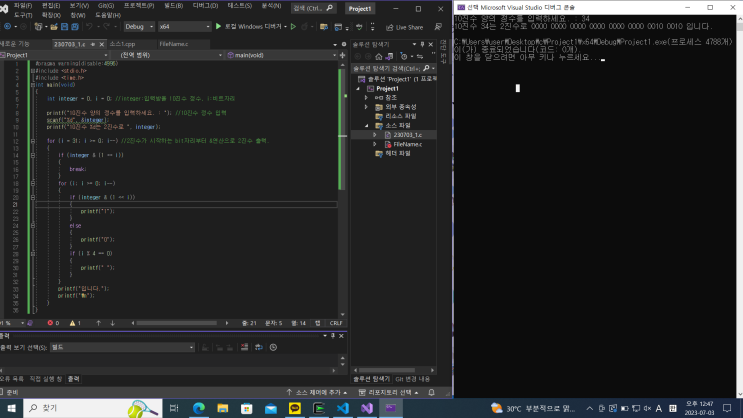Click the 소스 제어에 추가 button

click(x=314, y=392)
